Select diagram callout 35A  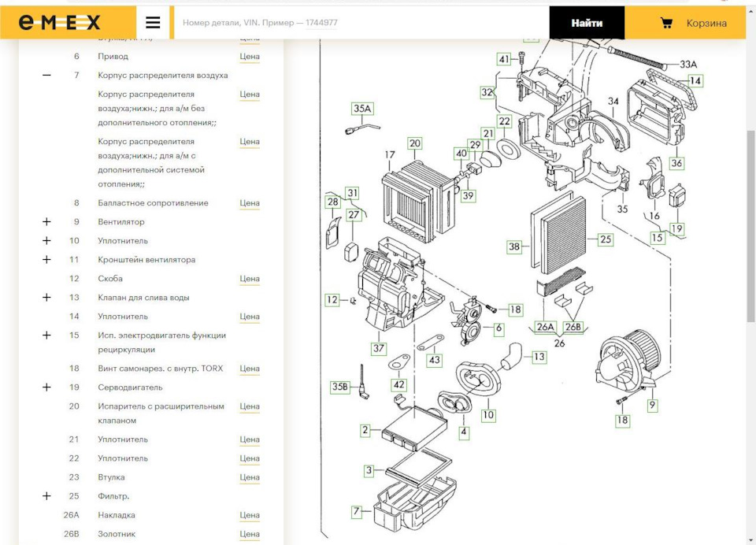click(362, 109)
